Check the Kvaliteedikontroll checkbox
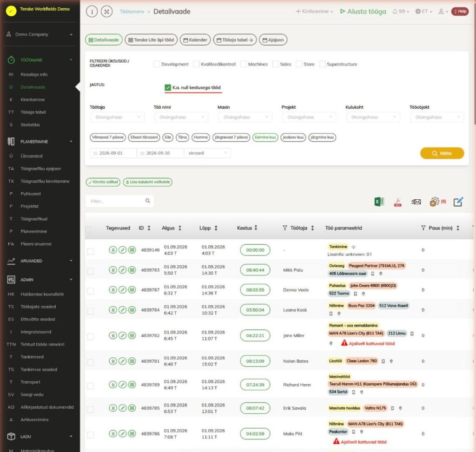The height and width of the screenshot is (452, 476). [196, 64]
